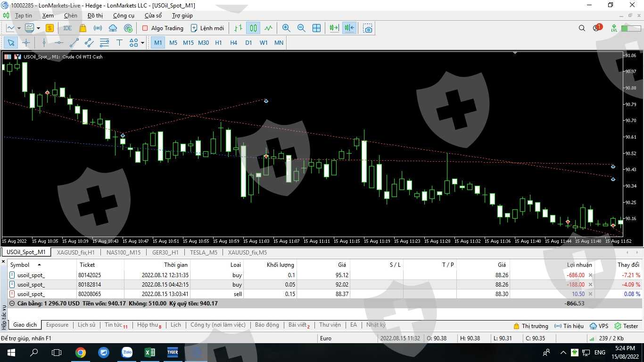Click the 239 / 2 Kb connection status
Viewport: 644px width, 362px height.
coord(606,338)
